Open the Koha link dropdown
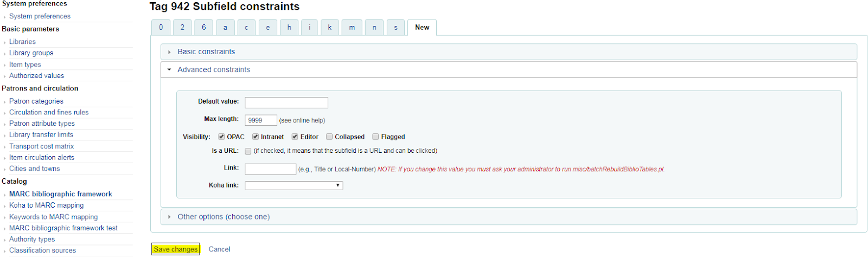The image size is (868, 258). tap(294, 185)
